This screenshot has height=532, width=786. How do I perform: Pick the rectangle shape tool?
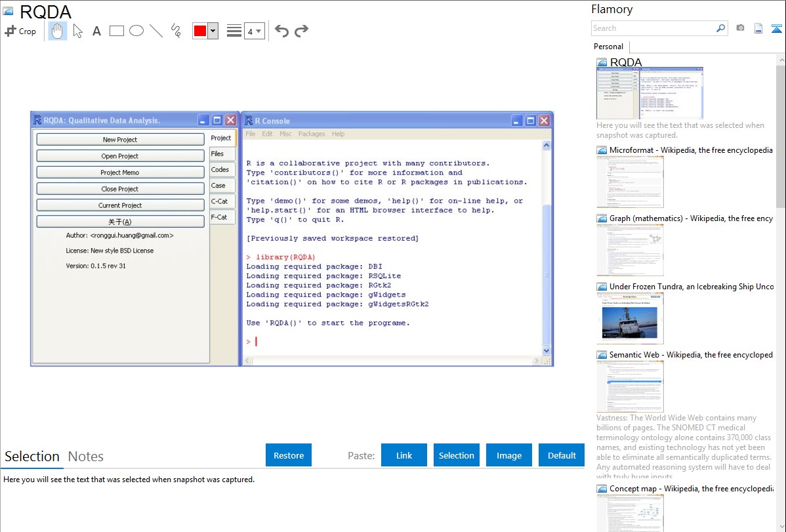tap(116, 31)
